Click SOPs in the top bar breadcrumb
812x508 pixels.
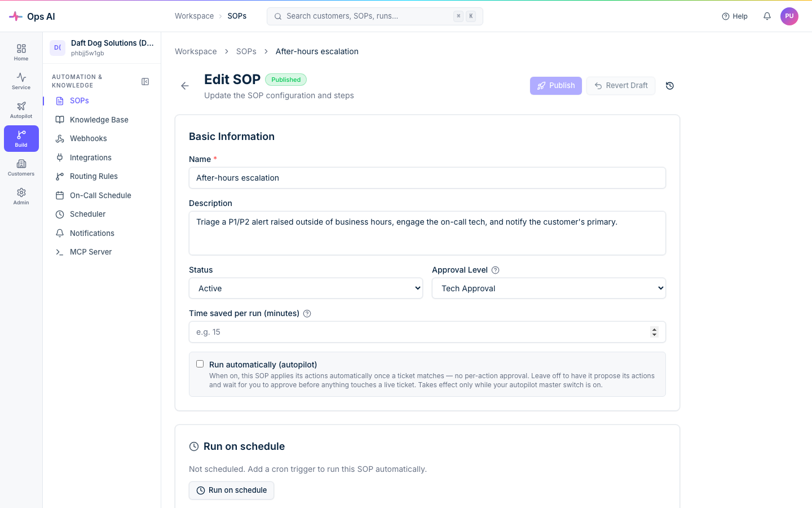tap(237, 16)
